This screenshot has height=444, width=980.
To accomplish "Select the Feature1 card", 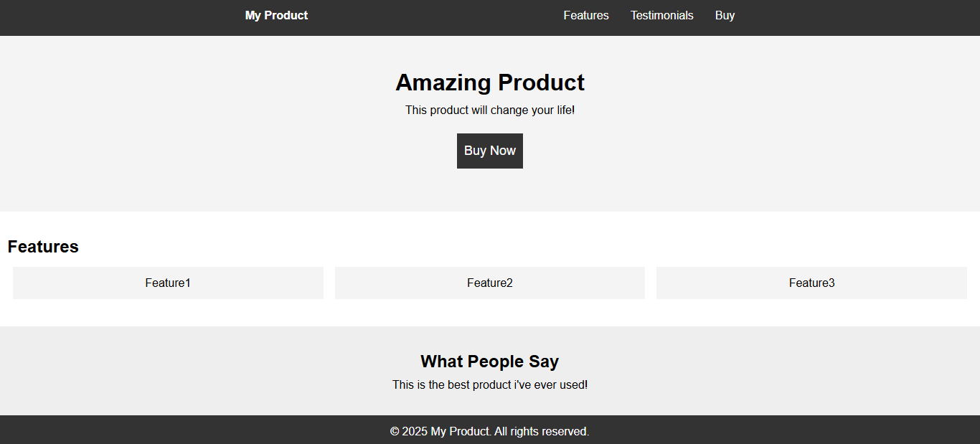I will [168, 283].
